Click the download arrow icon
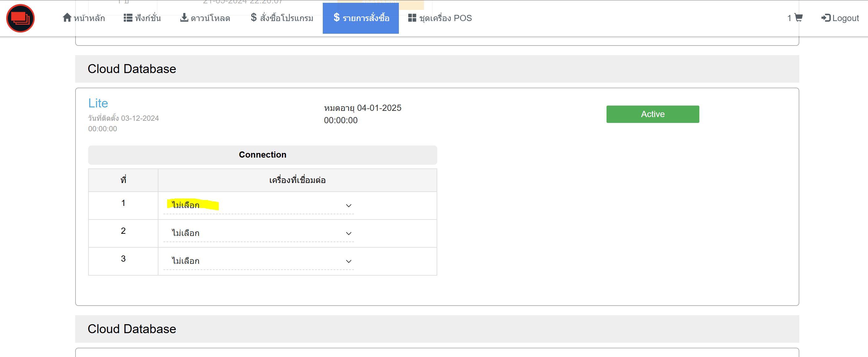This screenshot has height=357, width=868. click(x=184, y=18)
